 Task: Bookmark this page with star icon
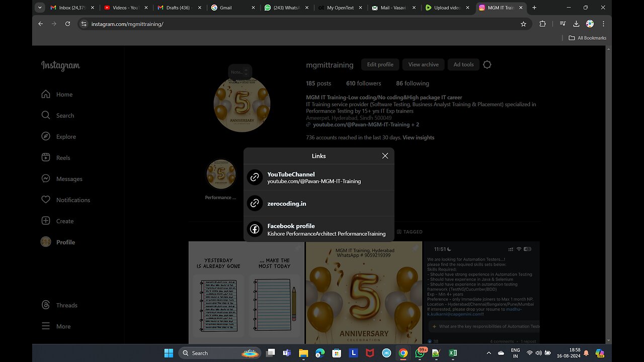[523, 24]
